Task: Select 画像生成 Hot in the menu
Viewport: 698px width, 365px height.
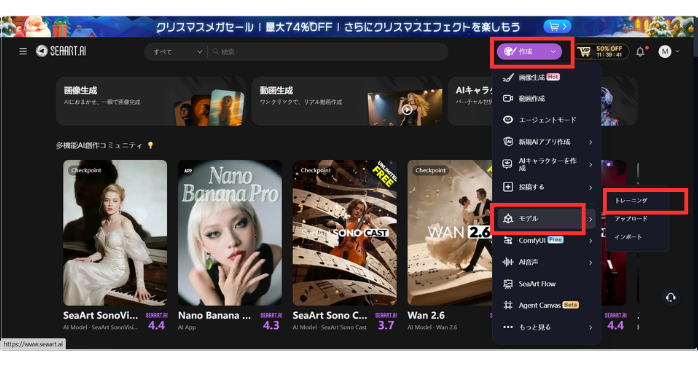Action: (547, 77)
